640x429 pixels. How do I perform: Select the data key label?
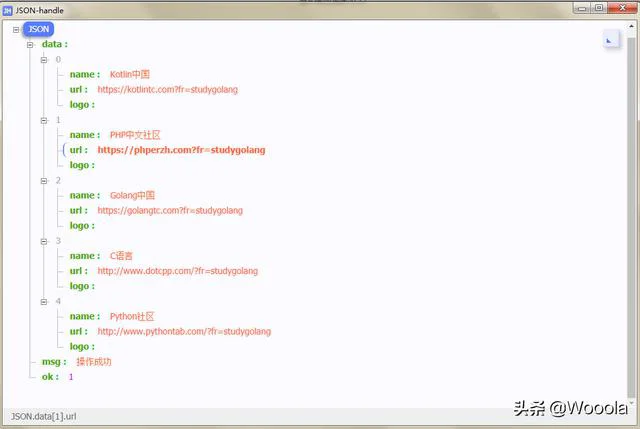(55, 44)
